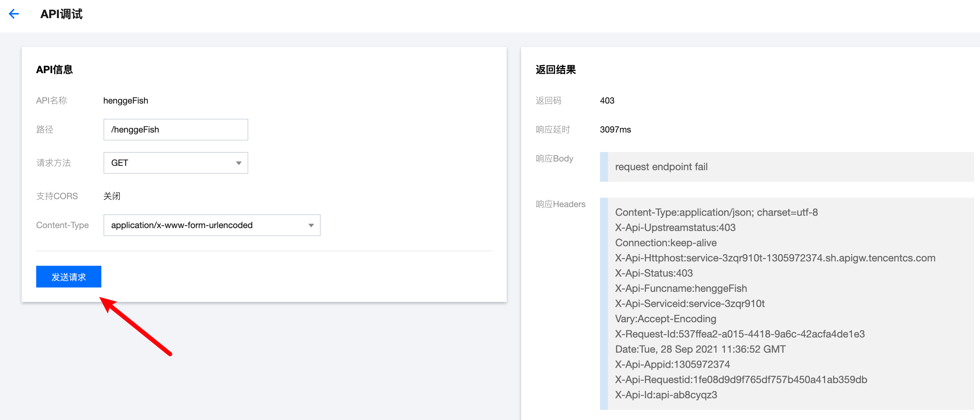Click the henggeFish API name text

[126, 101]
